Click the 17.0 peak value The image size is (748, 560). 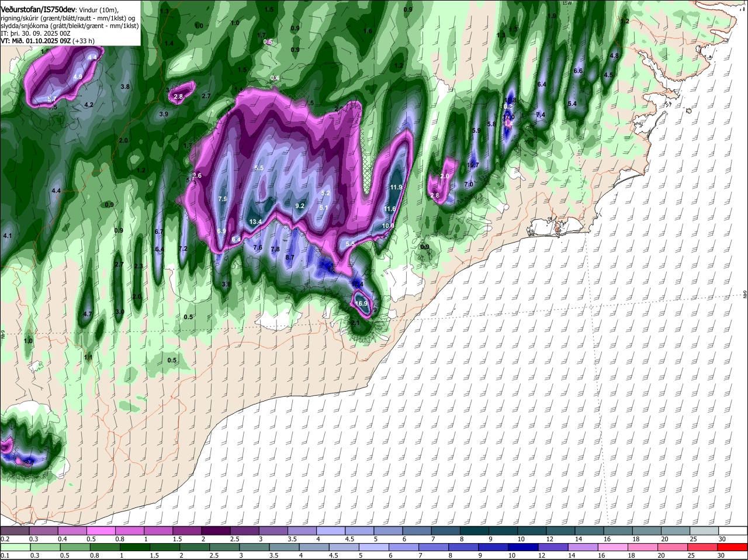coord(510,117)
